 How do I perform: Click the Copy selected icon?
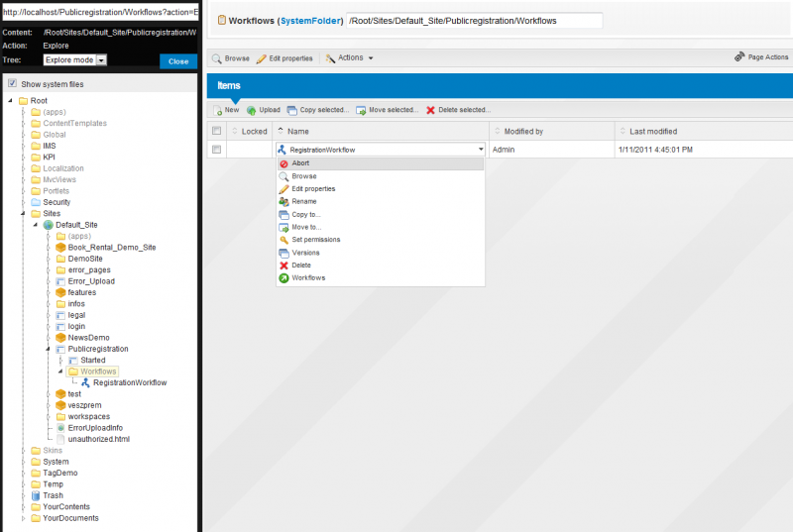[x=291, y=110]
